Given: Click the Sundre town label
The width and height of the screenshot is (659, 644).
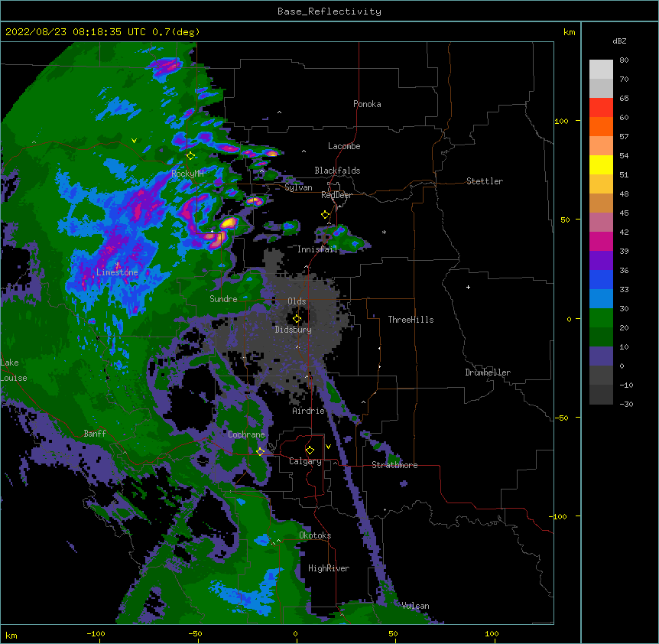Looking at the screenshot, I should (223, 299).
